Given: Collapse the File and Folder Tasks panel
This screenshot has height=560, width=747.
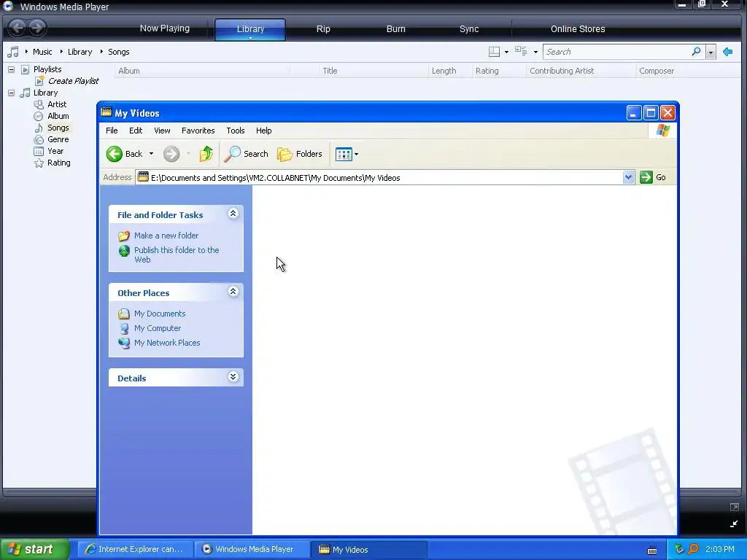Looking at the screenshot, I should pos(233,214).
